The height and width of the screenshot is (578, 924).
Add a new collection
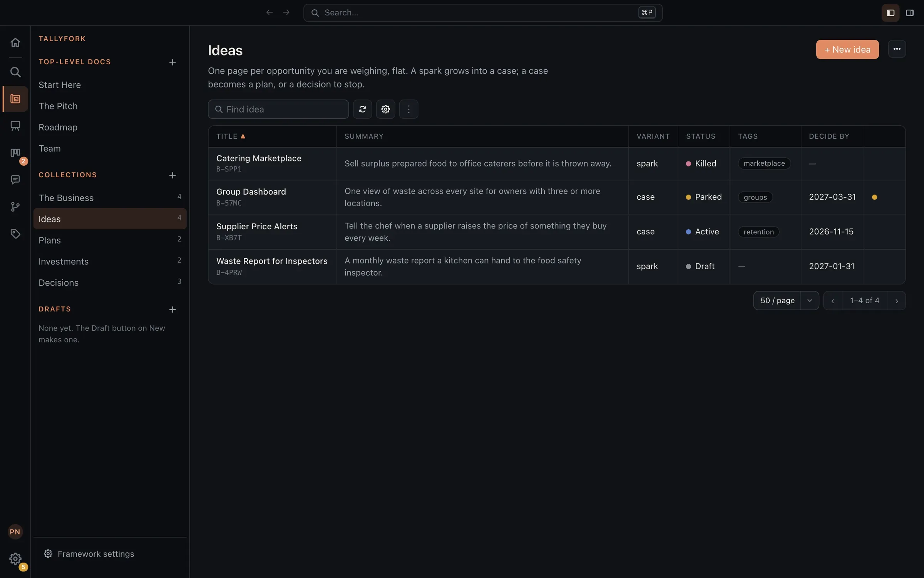(172, 175)
